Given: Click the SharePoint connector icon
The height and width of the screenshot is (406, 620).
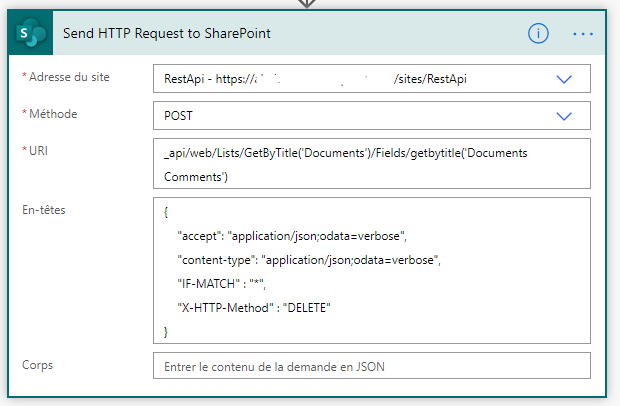Looking at the screenshot, I should (x=30, y=33).
